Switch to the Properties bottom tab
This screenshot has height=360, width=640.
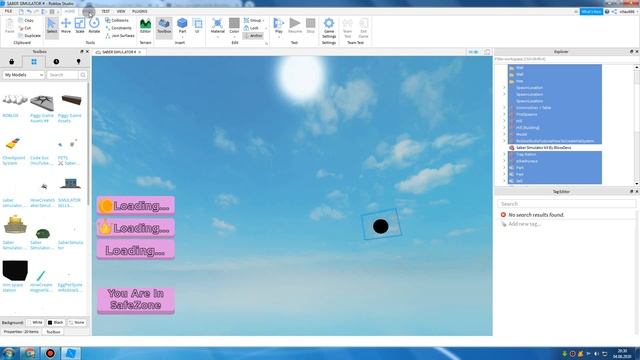[21, 332]
